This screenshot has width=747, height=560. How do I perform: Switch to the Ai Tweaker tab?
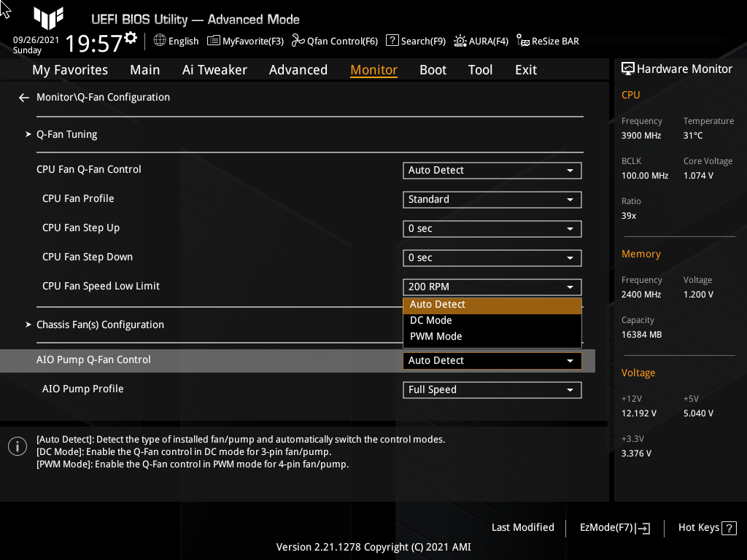214,69
